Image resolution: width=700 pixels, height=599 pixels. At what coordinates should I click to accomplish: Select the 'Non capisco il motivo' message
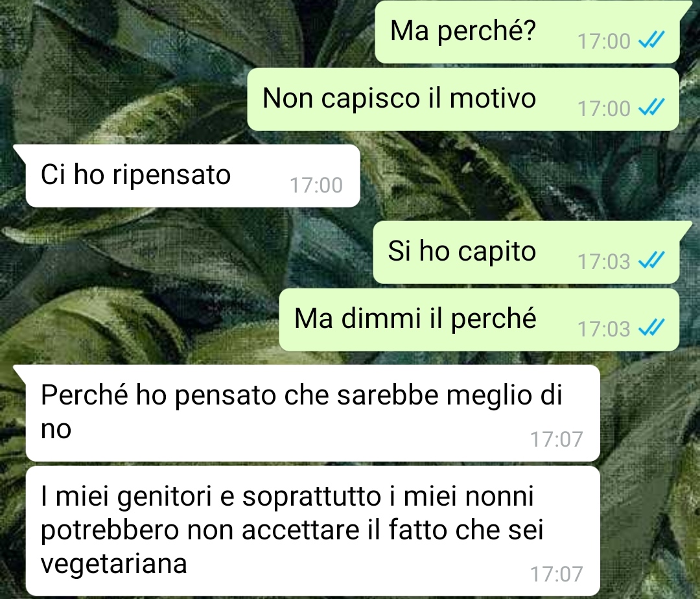tap(463, 99)
